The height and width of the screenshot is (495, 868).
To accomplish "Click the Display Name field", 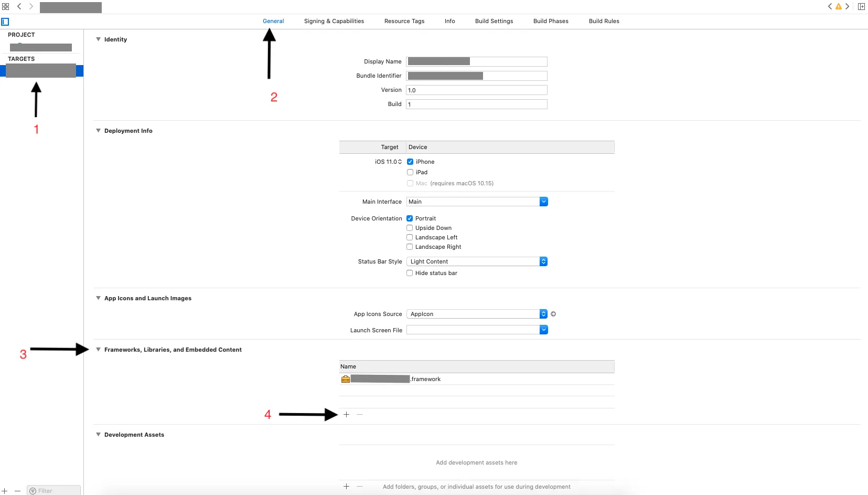I will point(477,61).
